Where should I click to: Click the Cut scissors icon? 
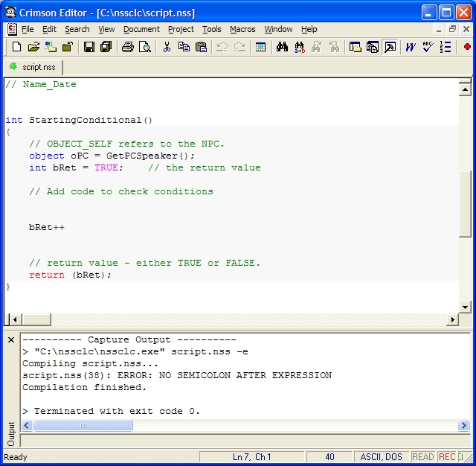coord(167,47)
